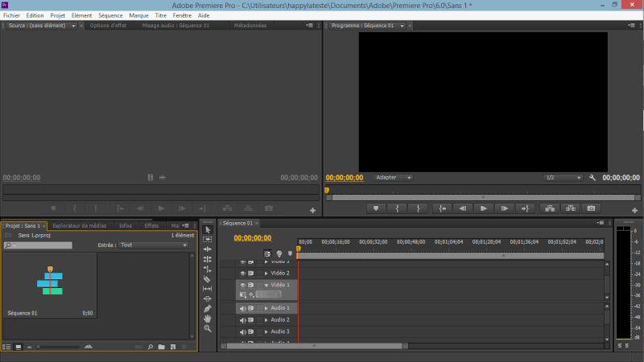Screen dimensions: 644x362
Task: Step back one frame in Program monitor
Action: [x=463, y=208]
